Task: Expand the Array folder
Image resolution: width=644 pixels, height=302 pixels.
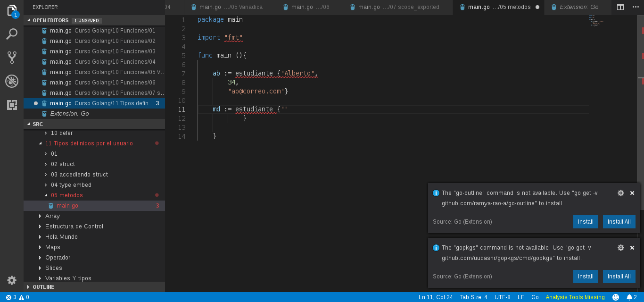Action: coord(40,216)
